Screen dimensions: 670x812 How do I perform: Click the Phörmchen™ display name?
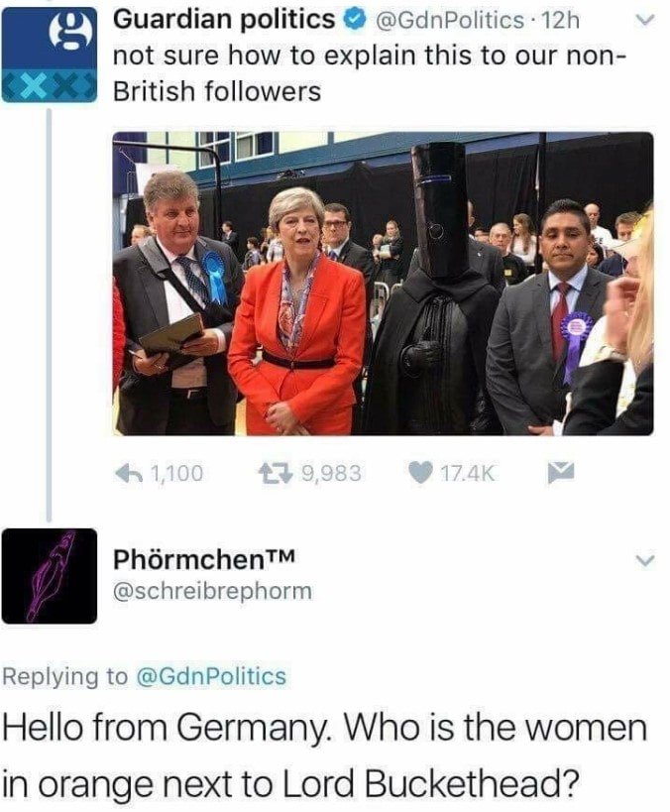click(204, 558)
